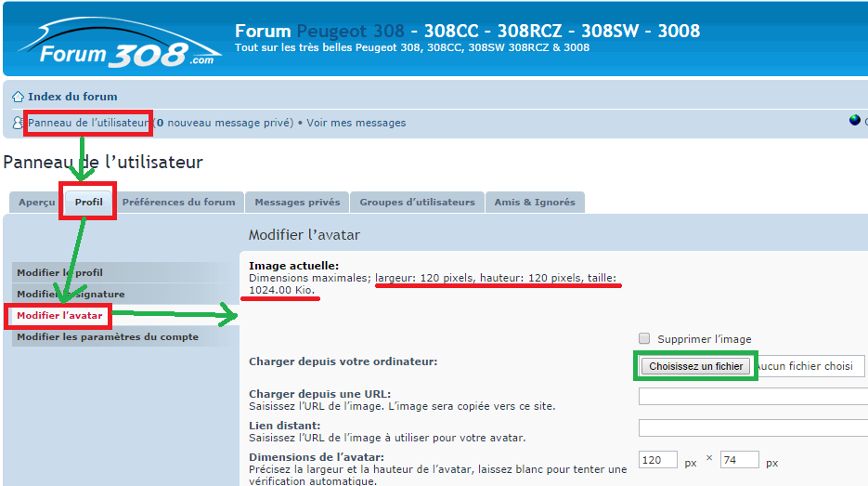Viewport: 868px width, 486px height.
Task: Switch to the Aperçu tab
Action: (x=37, y=203)
